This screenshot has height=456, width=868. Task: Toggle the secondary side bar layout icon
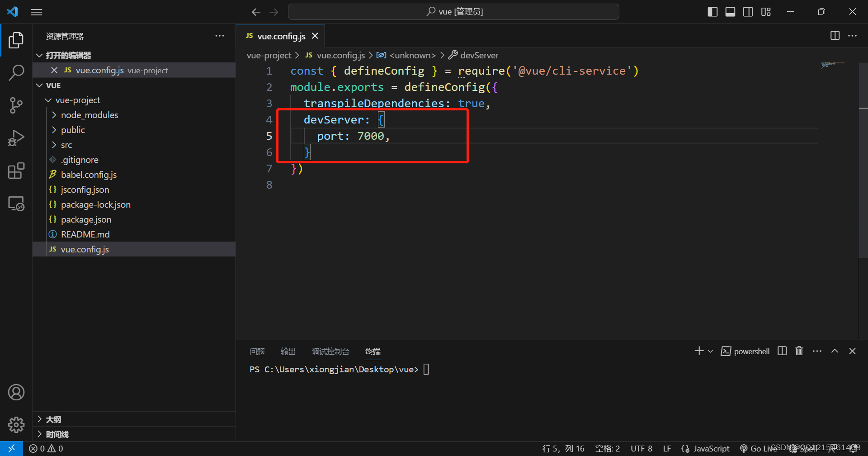[748, 12]
